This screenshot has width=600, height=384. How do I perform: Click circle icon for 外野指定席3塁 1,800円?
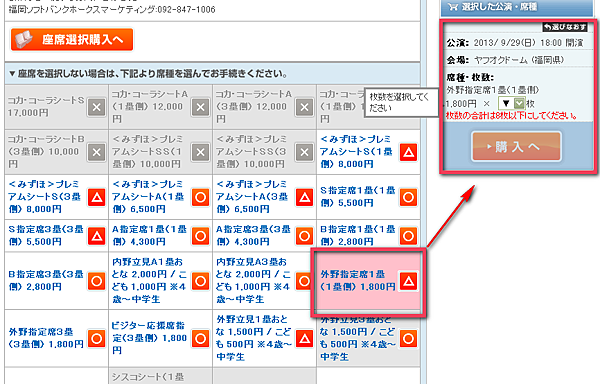point(96,338)
